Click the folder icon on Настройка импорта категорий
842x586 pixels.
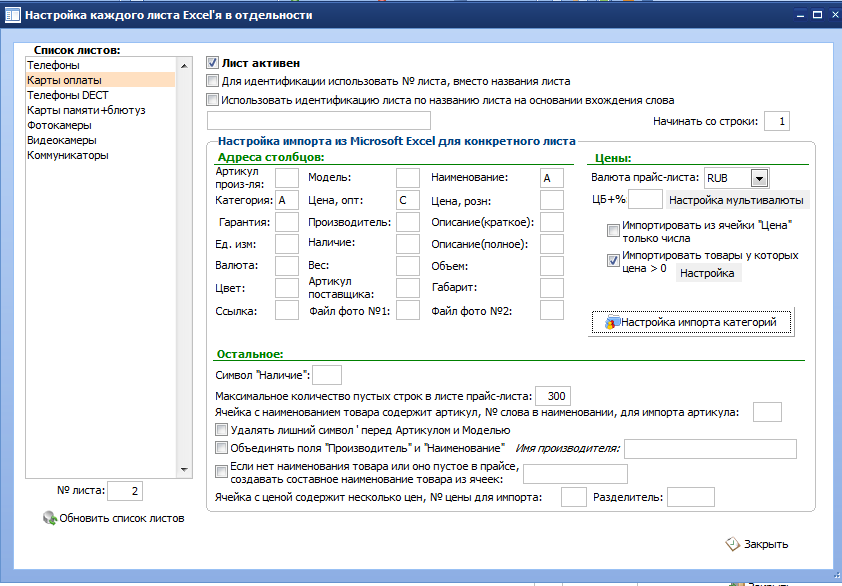pos(612,322)
